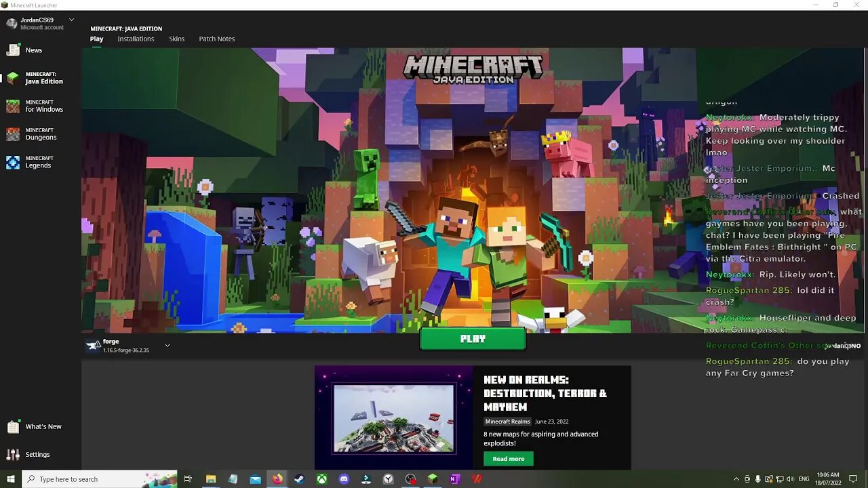
Task: Click the ENG language indicator
Action: 804,479
